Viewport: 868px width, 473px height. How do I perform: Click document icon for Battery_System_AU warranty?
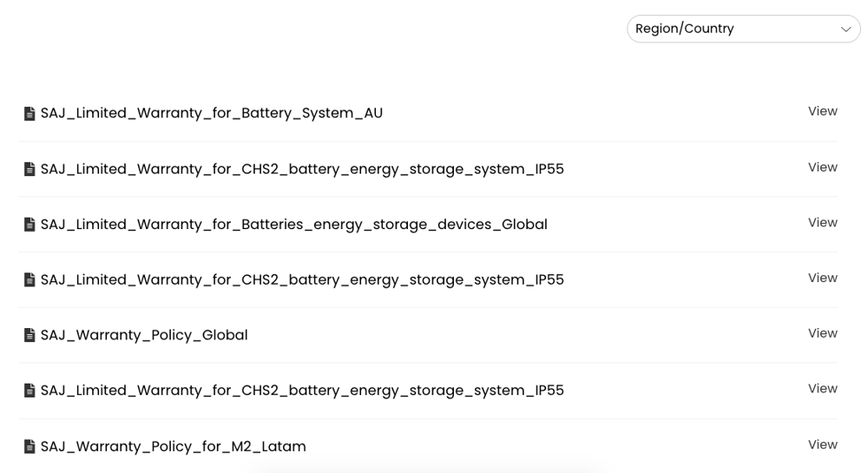point(30,114)
